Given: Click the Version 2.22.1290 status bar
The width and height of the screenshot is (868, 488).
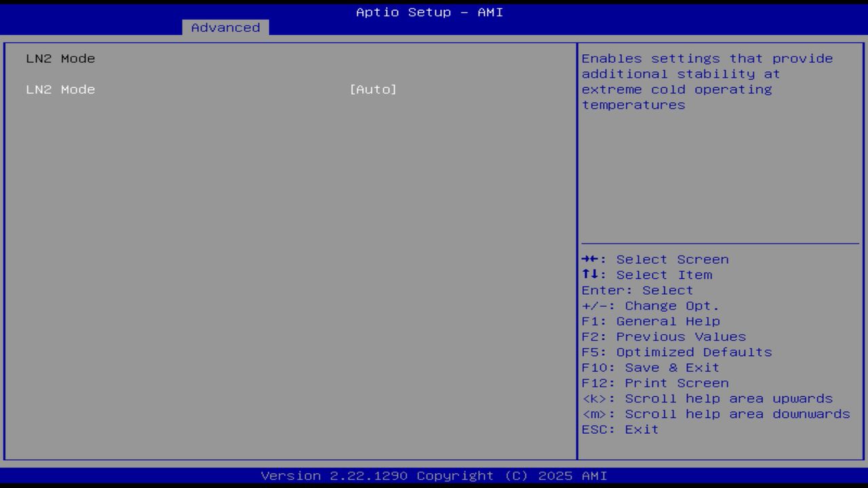Looking at the screenshot, I should pos(434,475).
